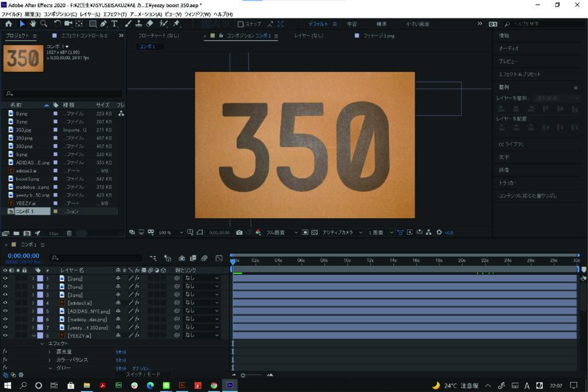This screenshot has height=392, width=588.
Task: Select the Horizontal Type tool
Action: [114, 24]
